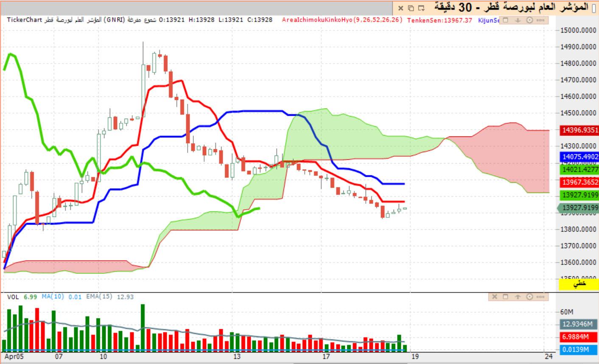Close the Qatar index 30-minute chart window
The image size is (599, 364).
point(400,8)
